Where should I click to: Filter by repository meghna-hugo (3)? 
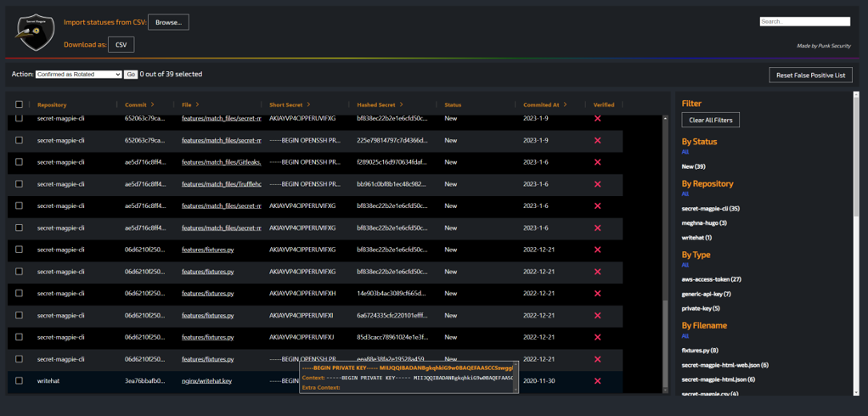[x=704, y=223]
